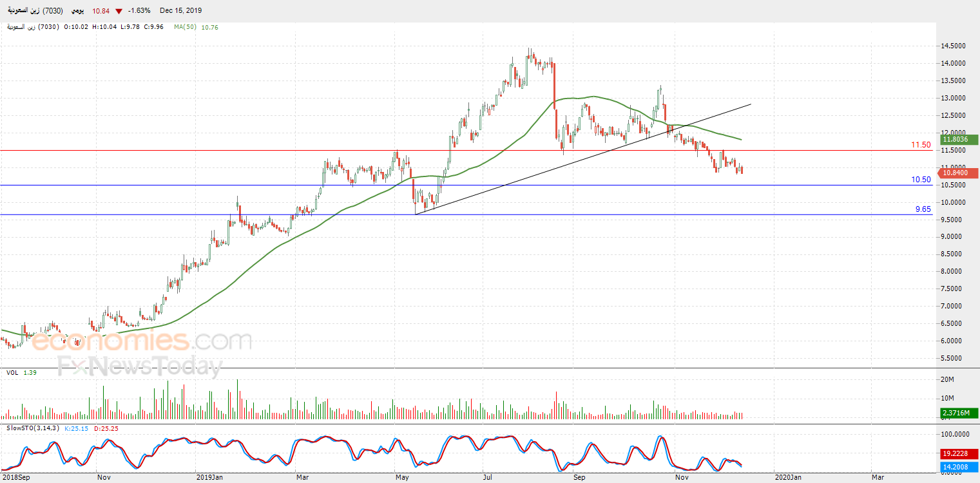Screen dimensions: 980x483
Task: Click the low value L:9.78
Action: click(x=131, y=28)
